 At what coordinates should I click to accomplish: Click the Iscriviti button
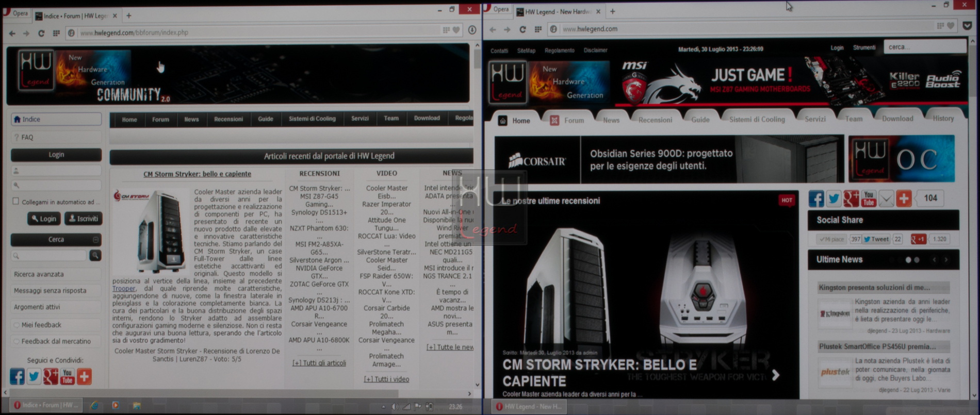tap(84, 219)
